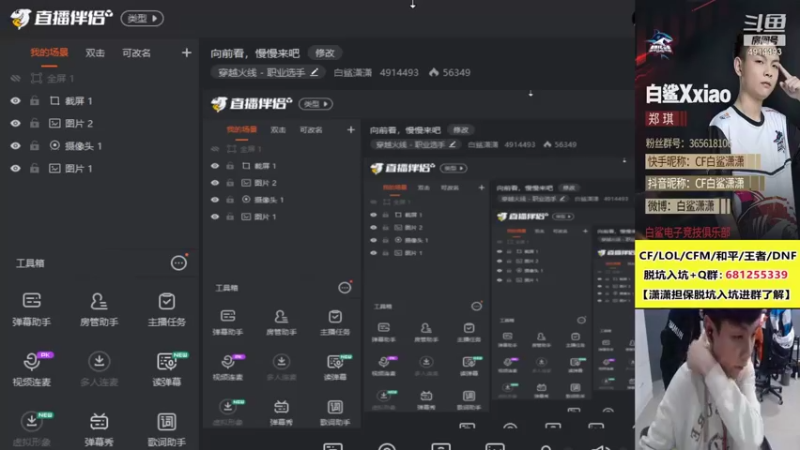Expand the 类型 dropdown in the second nested preview
Image resolution: width=800 pixels, height=450 pixels.
454,168
